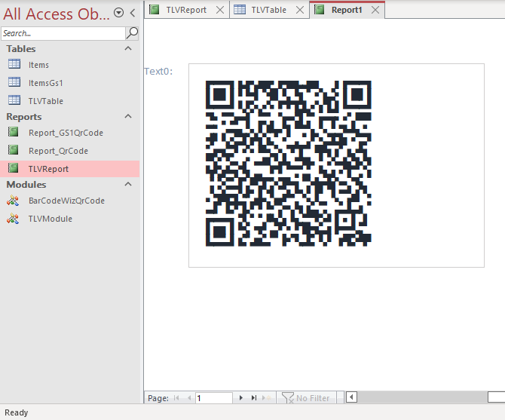Select Report_GS1QrCode report name
This screenshot has height=420, width=505.
click(66, 133)
